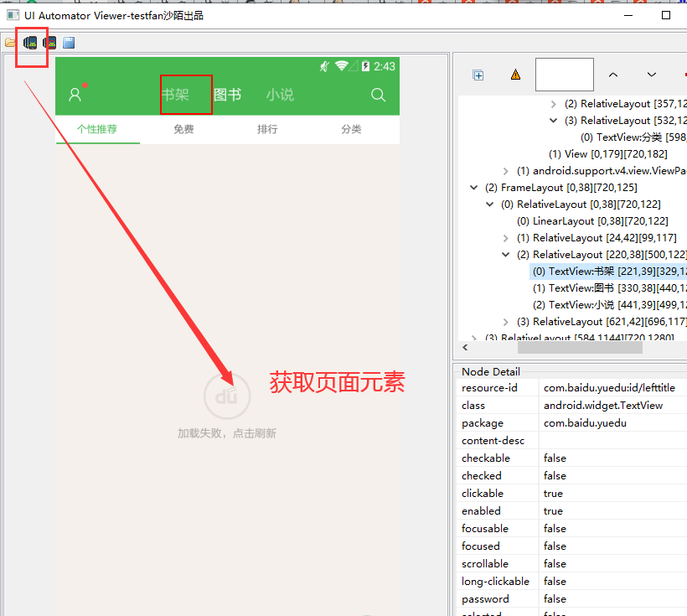Open the 个性推荐 sub-tab
Image resolution: width=687 pixels, height=616 pixels.
coord(97,129)
